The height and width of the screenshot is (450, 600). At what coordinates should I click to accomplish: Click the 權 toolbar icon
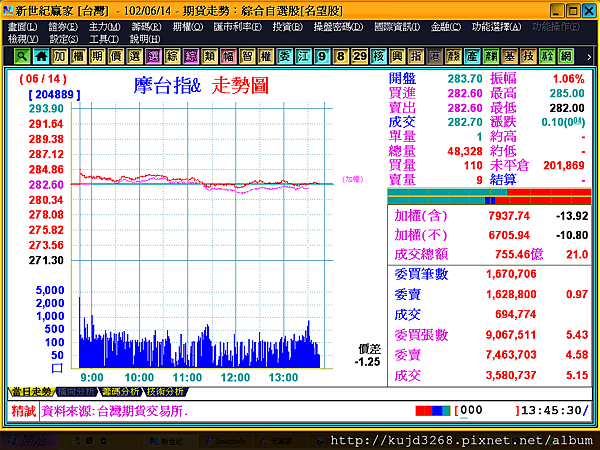coord(266,56)
